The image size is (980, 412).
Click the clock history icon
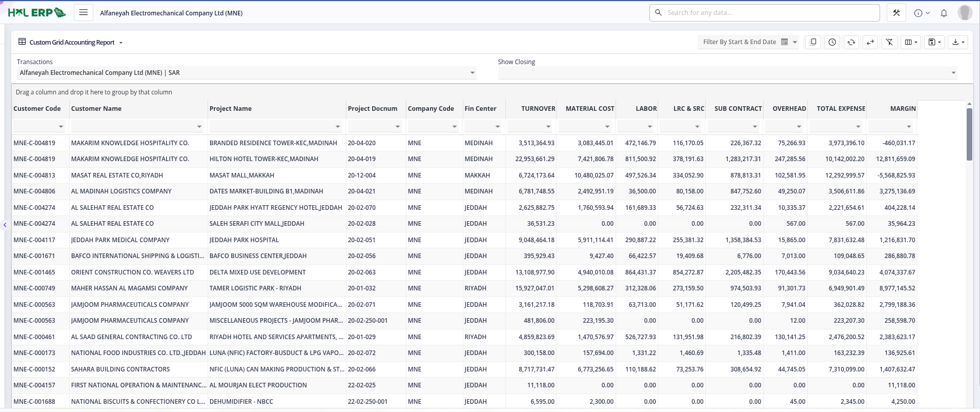point(832,43)
